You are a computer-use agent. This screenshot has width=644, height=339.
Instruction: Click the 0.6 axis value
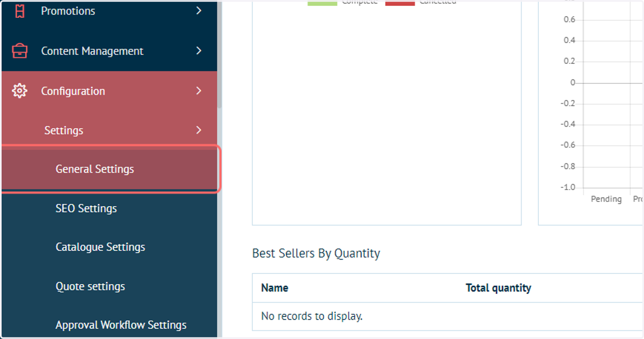[569, 20]
